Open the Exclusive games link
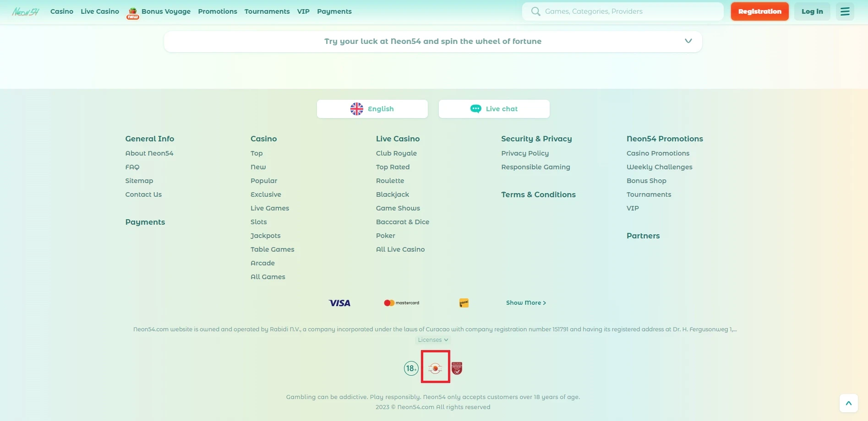Image resolution: width=868 pixels, height=421 pixels. click(266, 194)
